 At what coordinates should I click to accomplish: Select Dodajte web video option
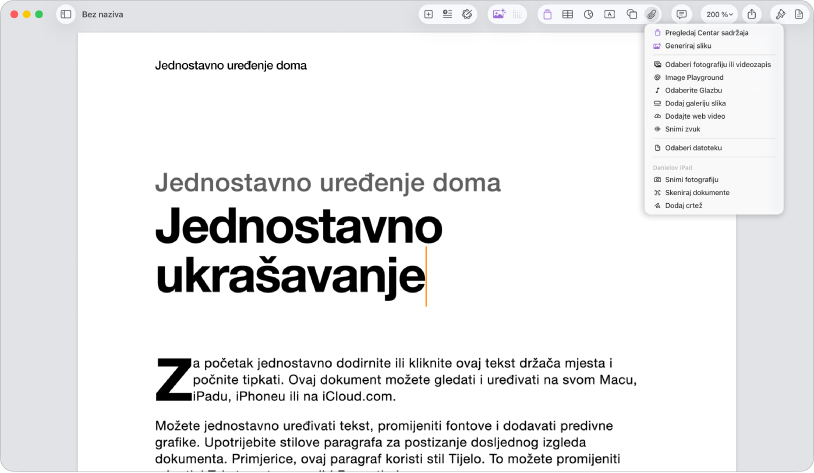[x=714, y=116]
